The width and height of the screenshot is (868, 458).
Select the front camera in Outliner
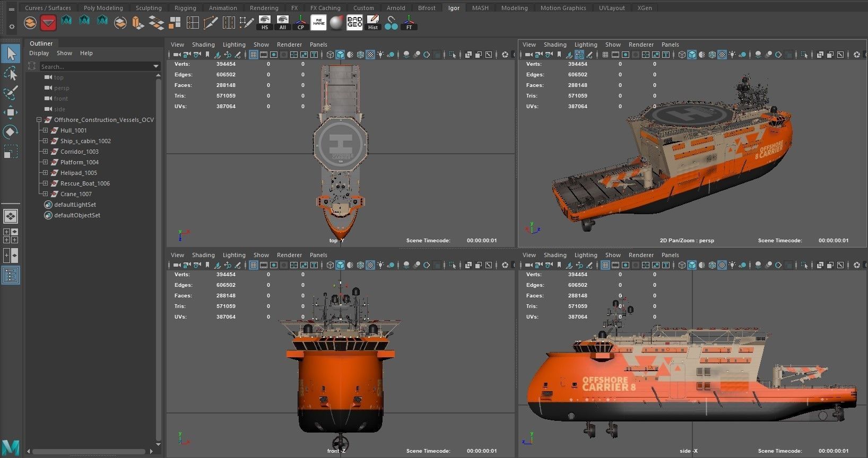[x=61, y=99]
